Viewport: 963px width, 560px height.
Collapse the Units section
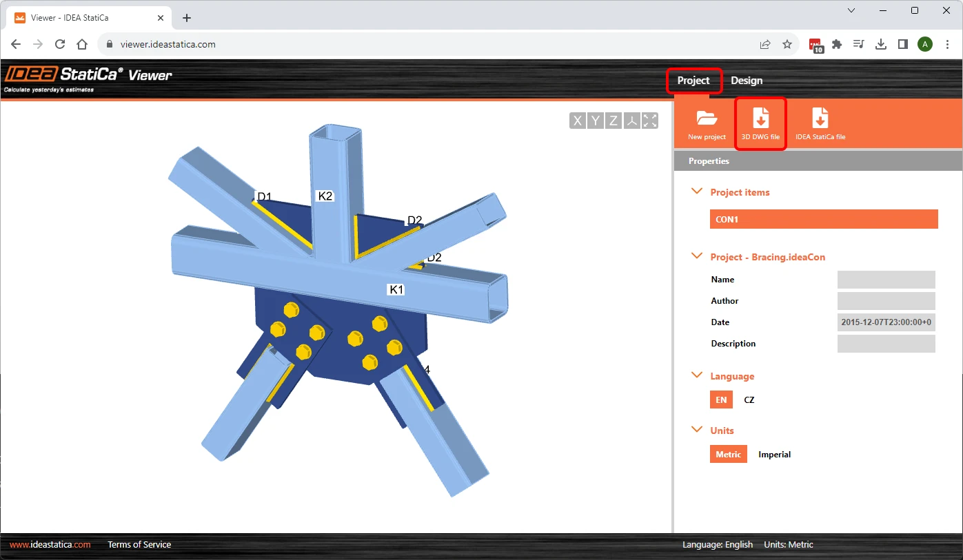pyautogui.click(x=696, y=431)
